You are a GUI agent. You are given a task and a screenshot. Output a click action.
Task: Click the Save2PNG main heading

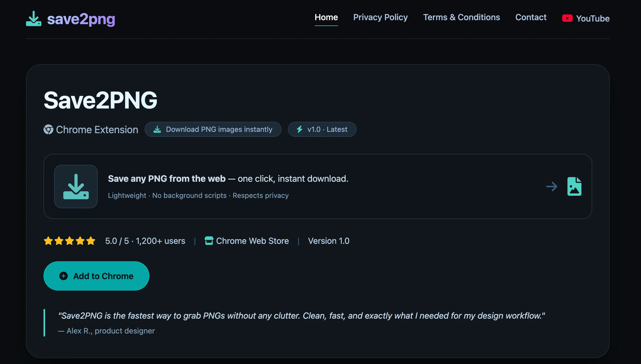(x=101, y=100)
